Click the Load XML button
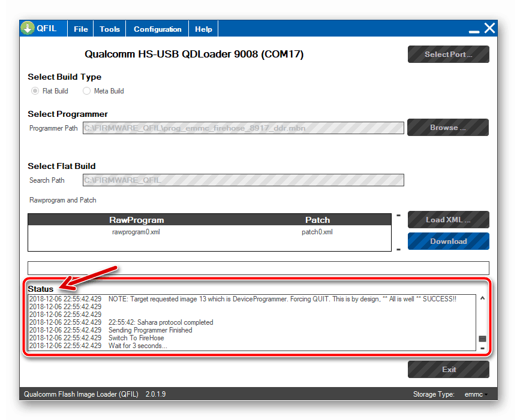 point(449,220)
